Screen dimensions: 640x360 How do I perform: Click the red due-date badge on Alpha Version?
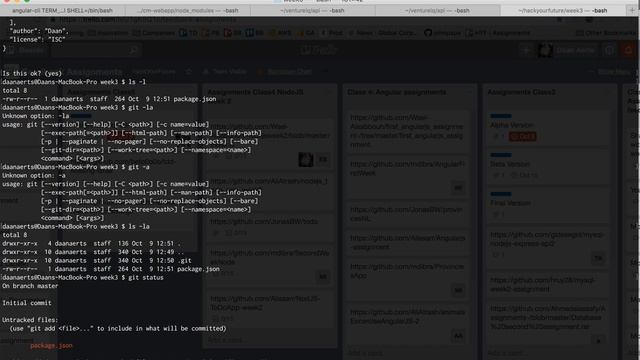click(x=522, y=136)
